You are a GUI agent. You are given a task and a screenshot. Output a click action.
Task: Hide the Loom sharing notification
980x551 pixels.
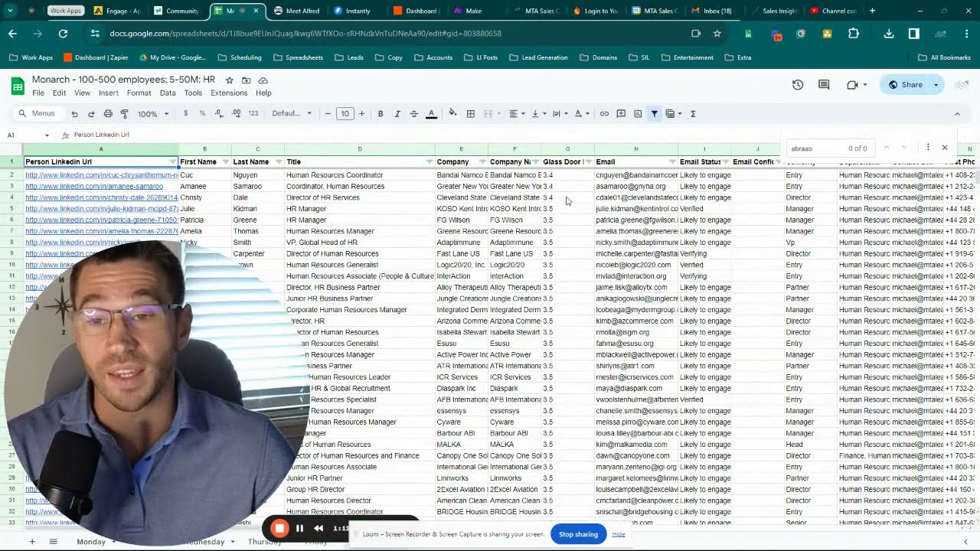click(618, 534)
